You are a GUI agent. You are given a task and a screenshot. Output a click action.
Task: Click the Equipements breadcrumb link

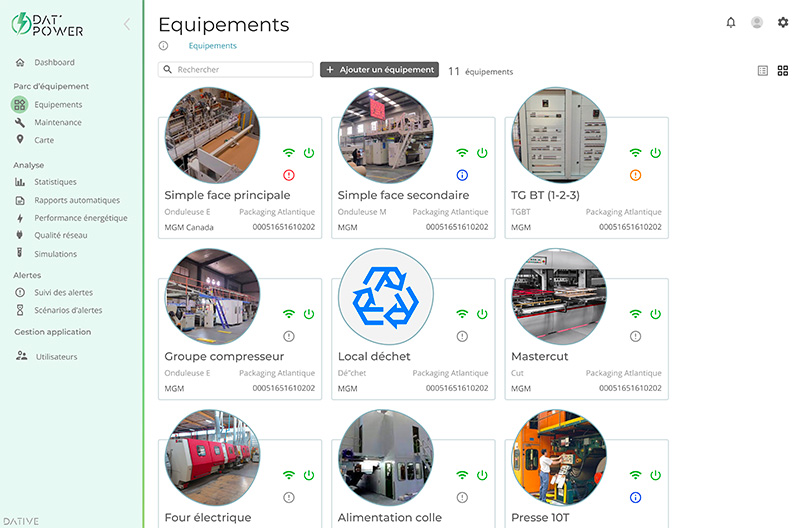click(213, 46)
